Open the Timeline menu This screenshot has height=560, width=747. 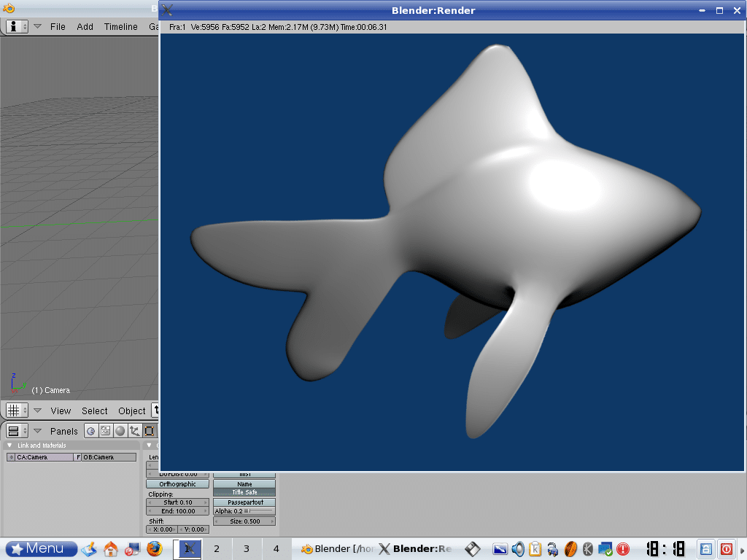point(120,26)
